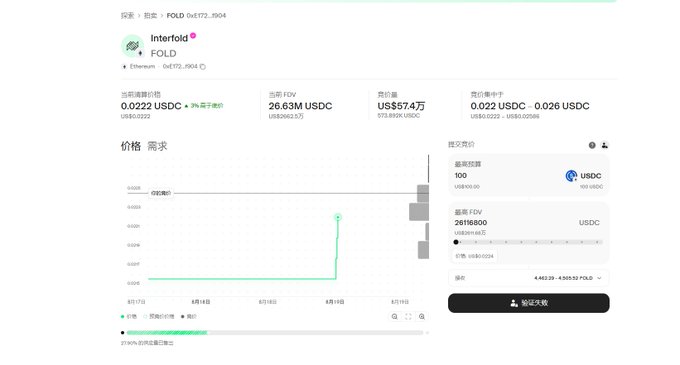Image resolution: width=680 pixels, height=365 pixels.
Task: Click the 你的竞价 label on chart
Action: 161,193
